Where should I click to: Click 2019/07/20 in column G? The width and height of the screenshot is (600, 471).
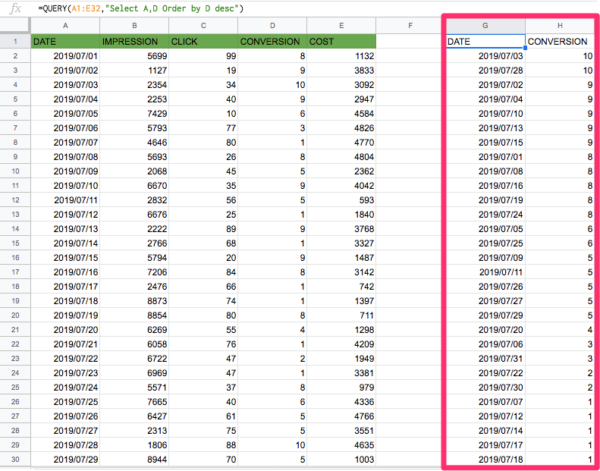485,330
